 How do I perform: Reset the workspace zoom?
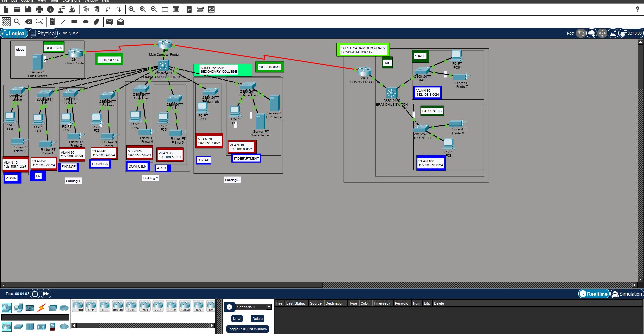[143, 9]
